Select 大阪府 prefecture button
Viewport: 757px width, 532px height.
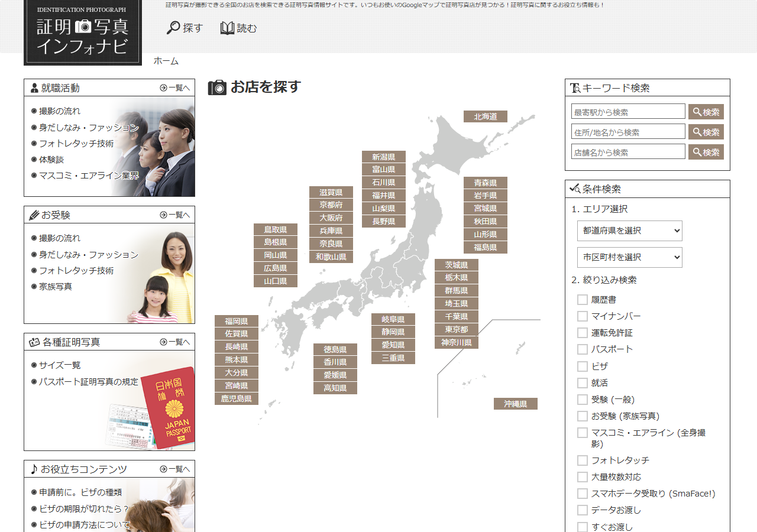click(331, 218)
